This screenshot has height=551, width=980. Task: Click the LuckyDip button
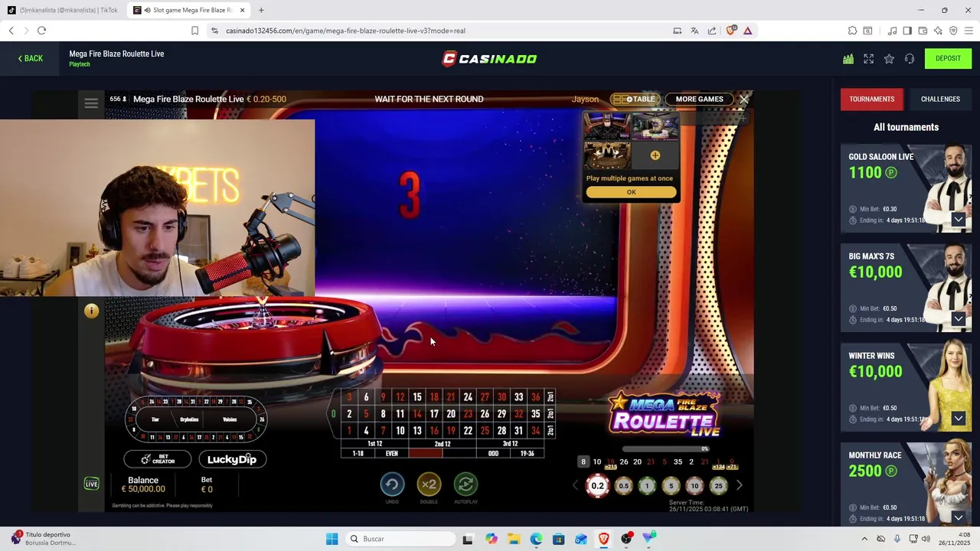[232, 459]
